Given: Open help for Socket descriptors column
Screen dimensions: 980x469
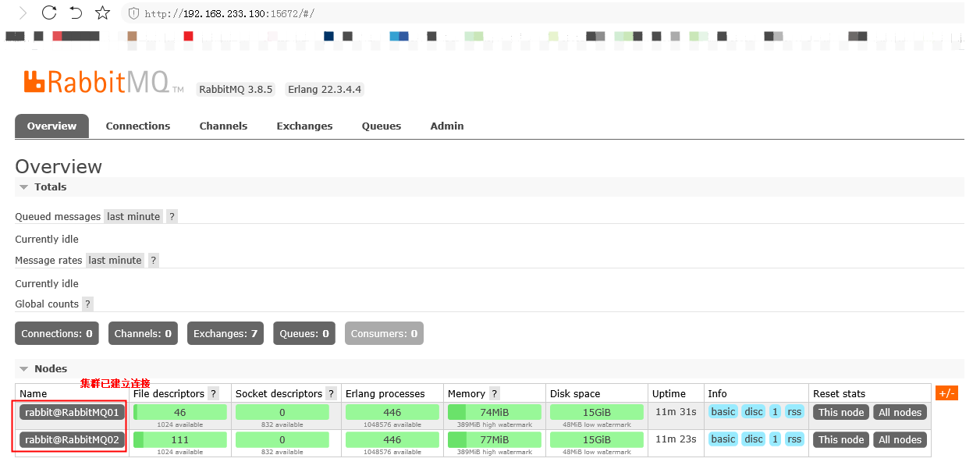Looking at the screenshot, I should 331,394.
